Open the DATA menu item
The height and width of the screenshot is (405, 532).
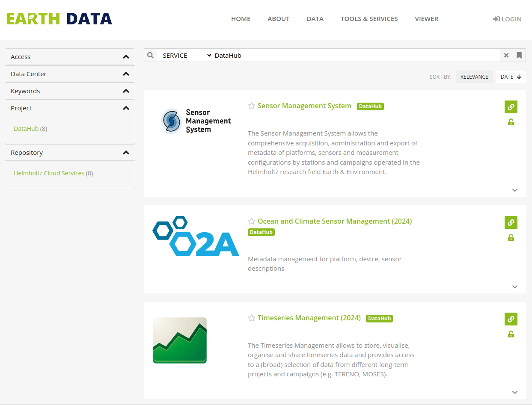[315, 19]
